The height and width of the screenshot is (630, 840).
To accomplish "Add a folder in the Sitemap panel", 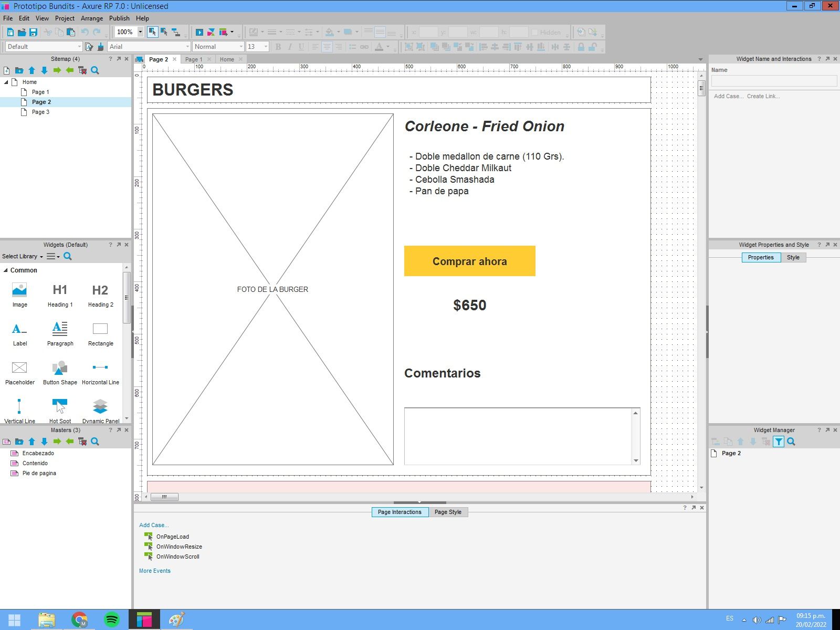I will click(x=19, y=70).
